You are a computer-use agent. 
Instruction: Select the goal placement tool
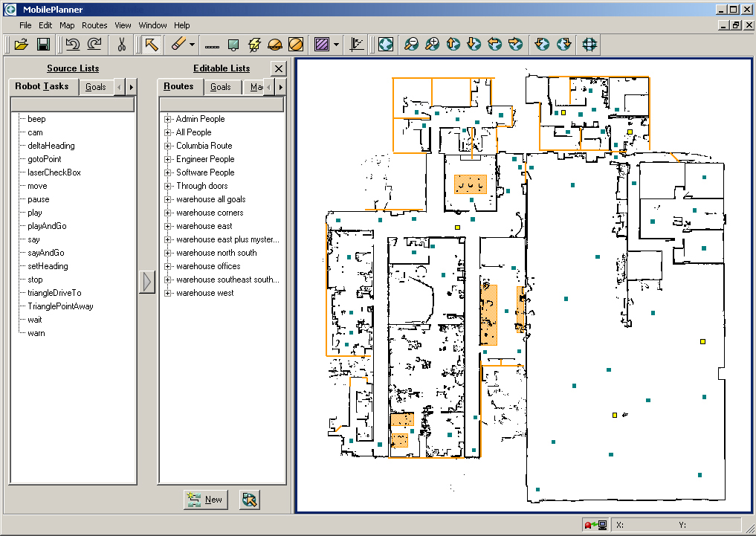(x=233, y=45)
